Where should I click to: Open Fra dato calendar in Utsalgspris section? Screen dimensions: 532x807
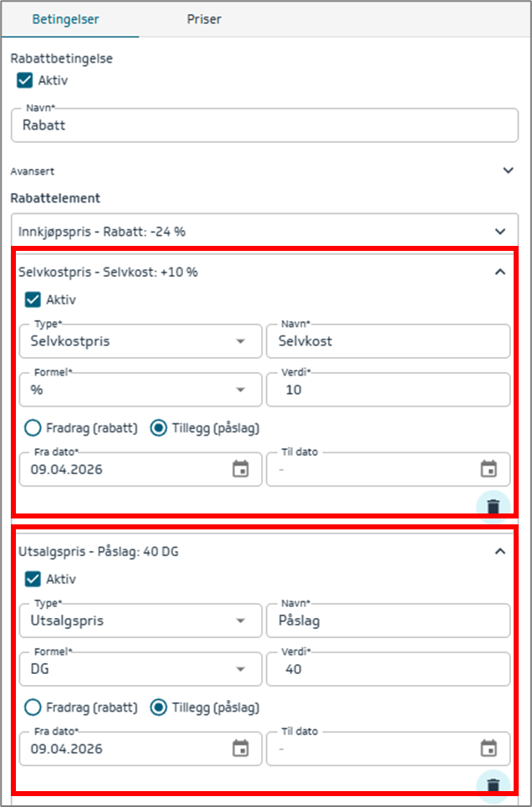click(x=240, y=748)
